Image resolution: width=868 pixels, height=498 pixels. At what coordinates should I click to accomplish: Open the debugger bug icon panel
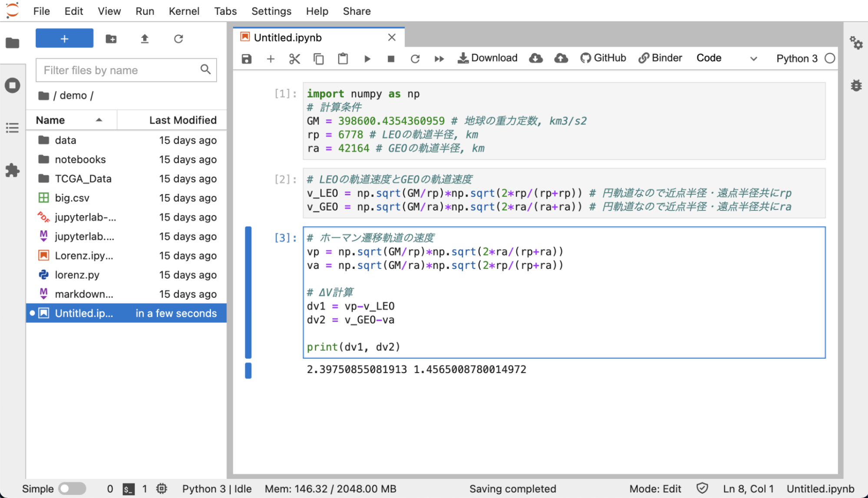pyautogui.click(x=856, y=85)
